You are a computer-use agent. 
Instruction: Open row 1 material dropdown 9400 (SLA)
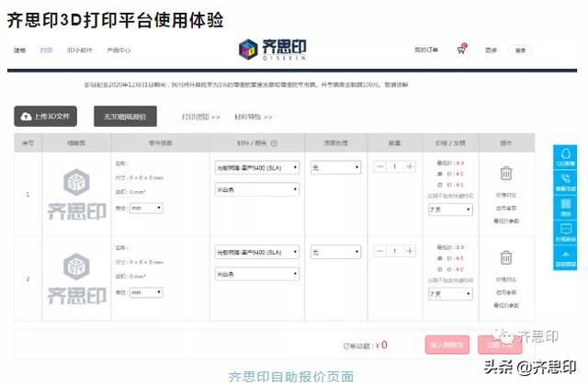(x=257, y=167)
